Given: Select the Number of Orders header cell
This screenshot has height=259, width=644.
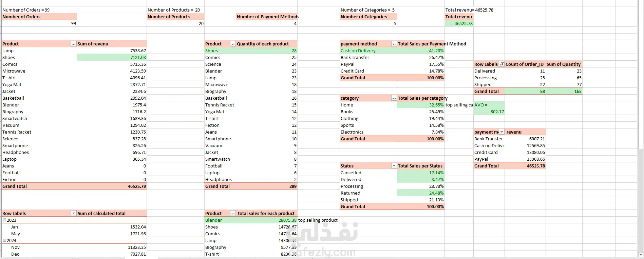Looking at the screenshot, I should [39, 17].
